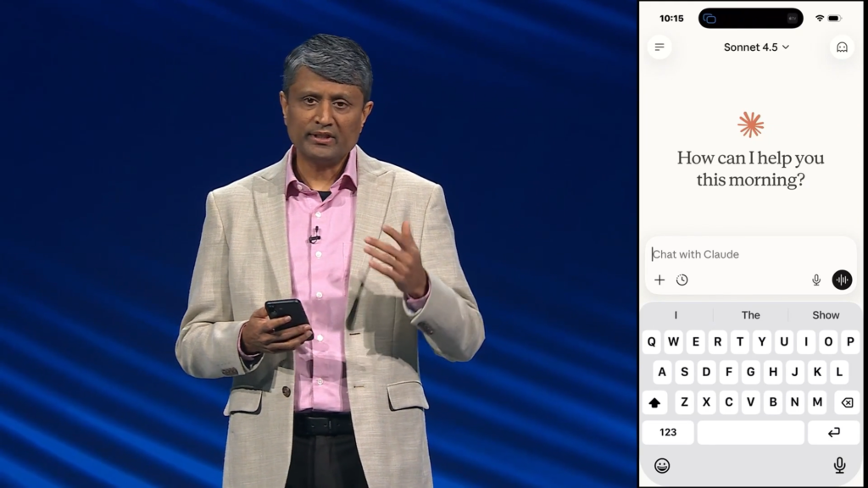
Task: Toggle the Shift key on keyboard
Action: tap(654, 402)
